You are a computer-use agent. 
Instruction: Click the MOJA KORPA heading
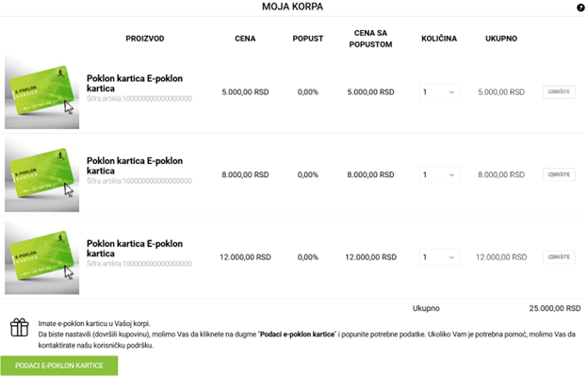(x=292, y=7)
